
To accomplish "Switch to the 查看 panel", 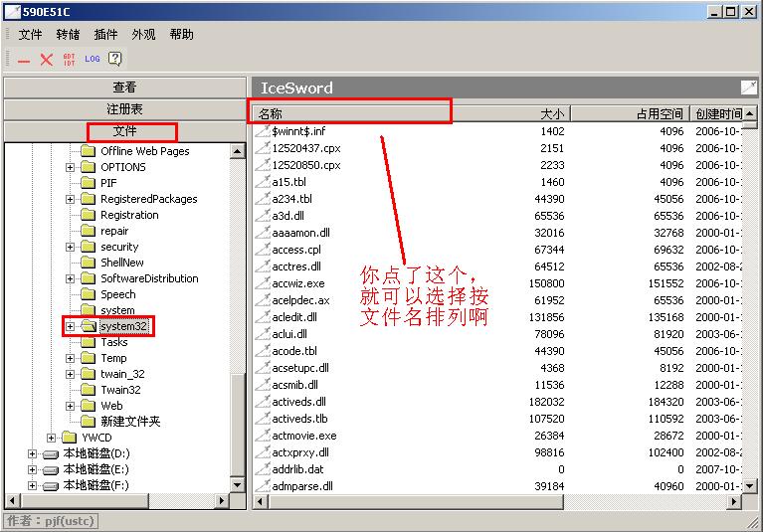I will point(125,88).
